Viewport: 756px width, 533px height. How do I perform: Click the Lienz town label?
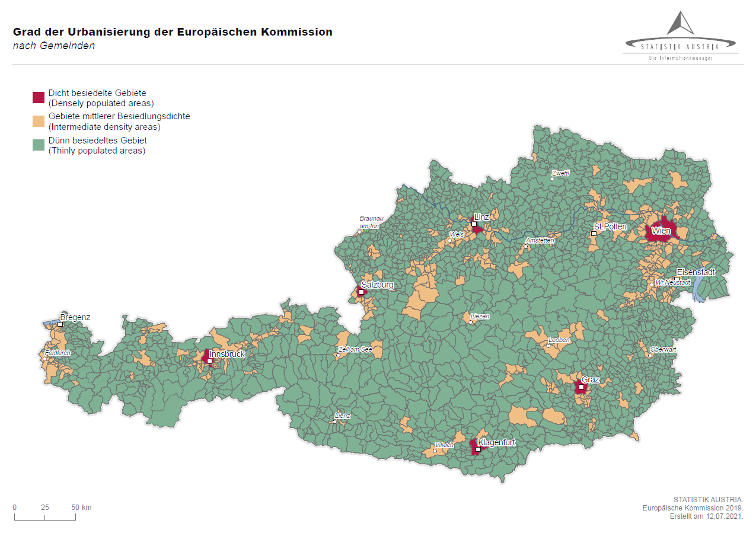pos(343,416)
